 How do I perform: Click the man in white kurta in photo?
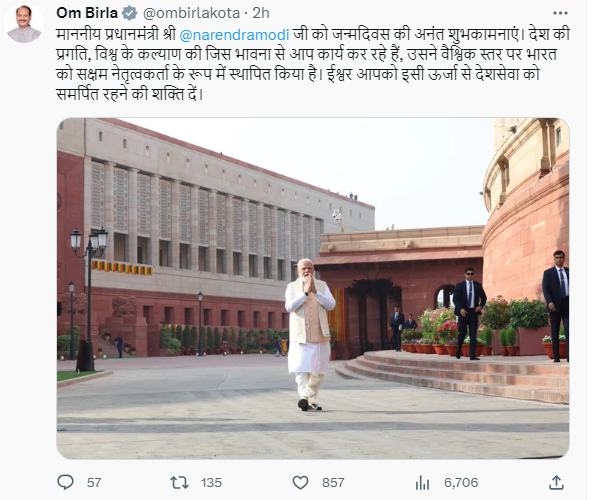310,334
